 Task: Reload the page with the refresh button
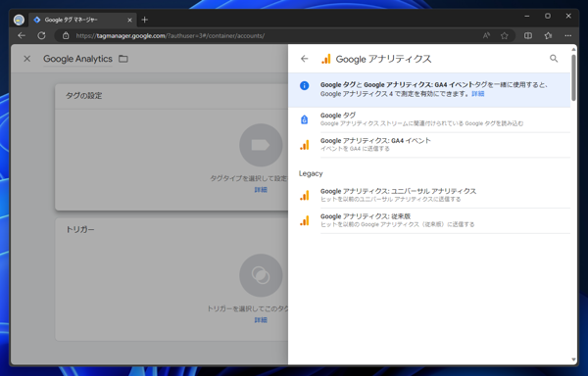[41, 35]
